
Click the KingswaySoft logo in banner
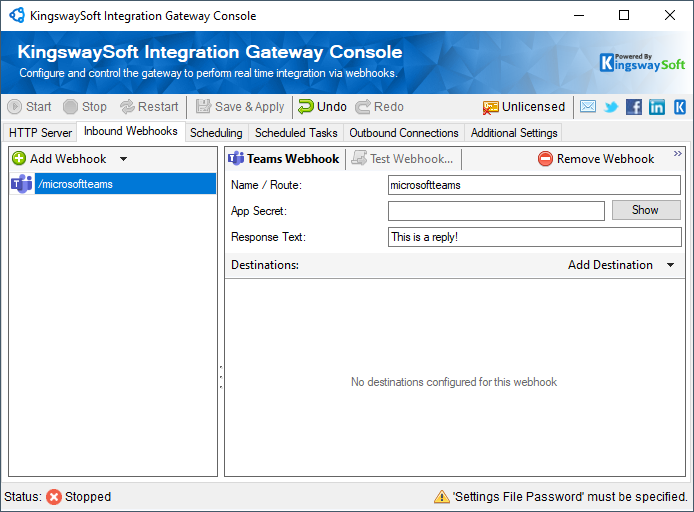pos(642,62)
